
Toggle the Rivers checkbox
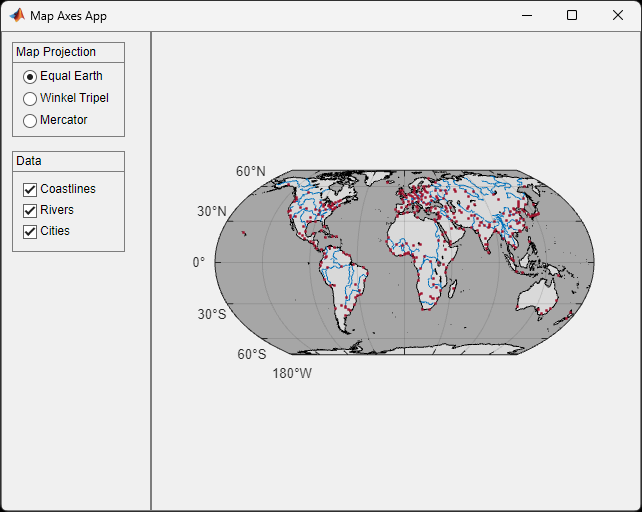coord(30,210)
